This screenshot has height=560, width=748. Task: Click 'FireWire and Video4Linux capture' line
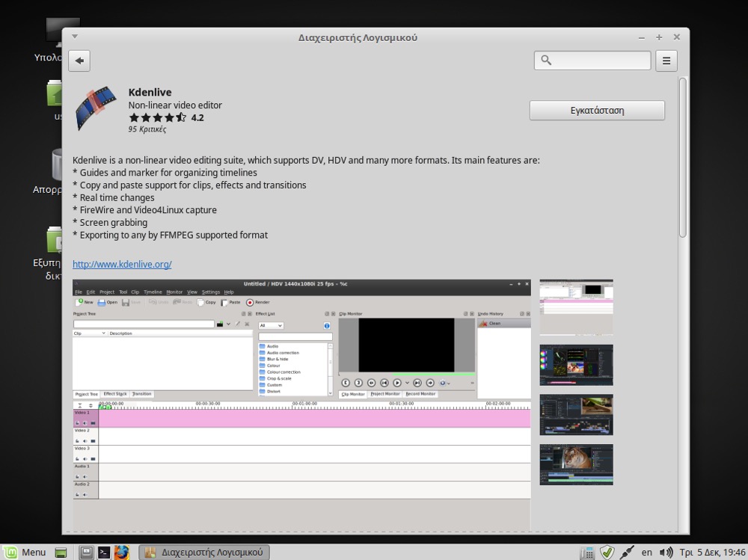pos(144,210)
